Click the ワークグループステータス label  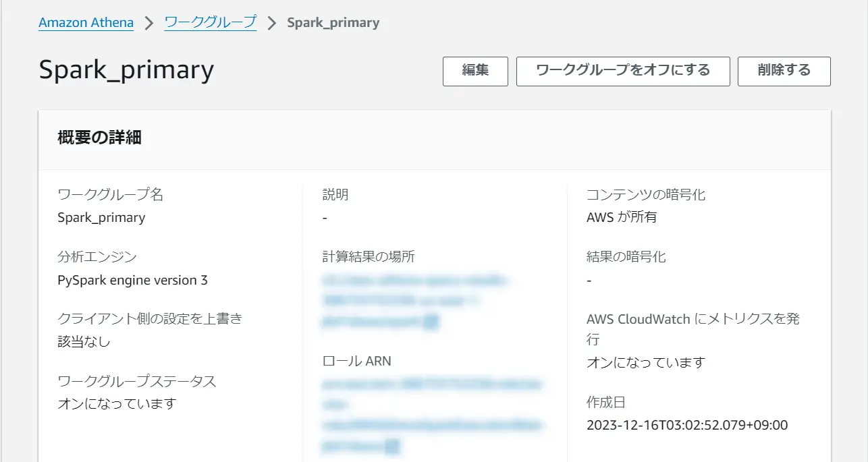click(137, 381)
